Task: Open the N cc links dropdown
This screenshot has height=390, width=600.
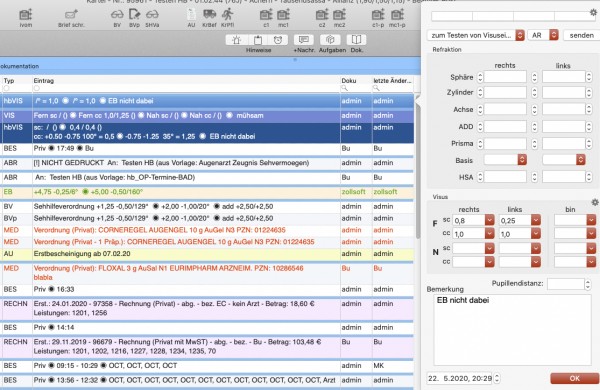Action: 536,262
